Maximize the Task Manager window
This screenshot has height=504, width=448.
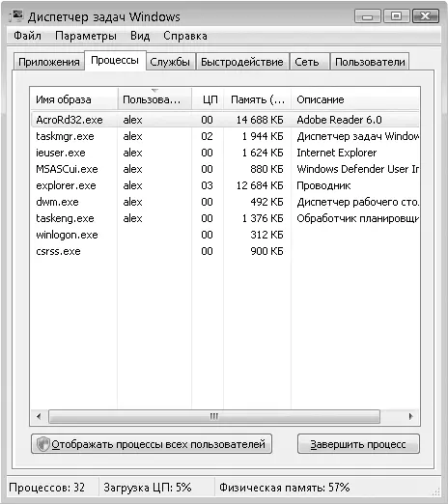(396, 16)
